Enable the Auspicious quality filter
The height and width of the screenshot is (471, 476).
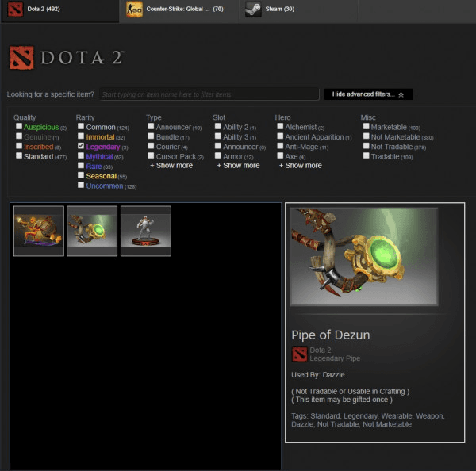[19, 126]
